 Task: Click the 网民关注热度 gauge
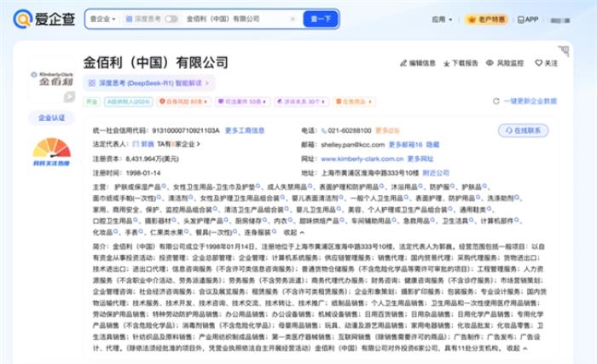coord(52,152)
